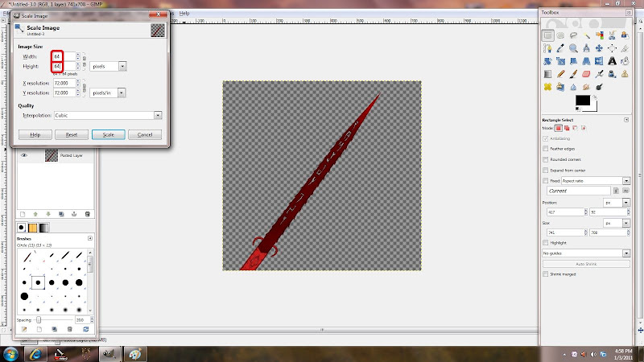Select the Zoom magnifier tool
This screenshot has width=644, height=362.
[573, 48]
